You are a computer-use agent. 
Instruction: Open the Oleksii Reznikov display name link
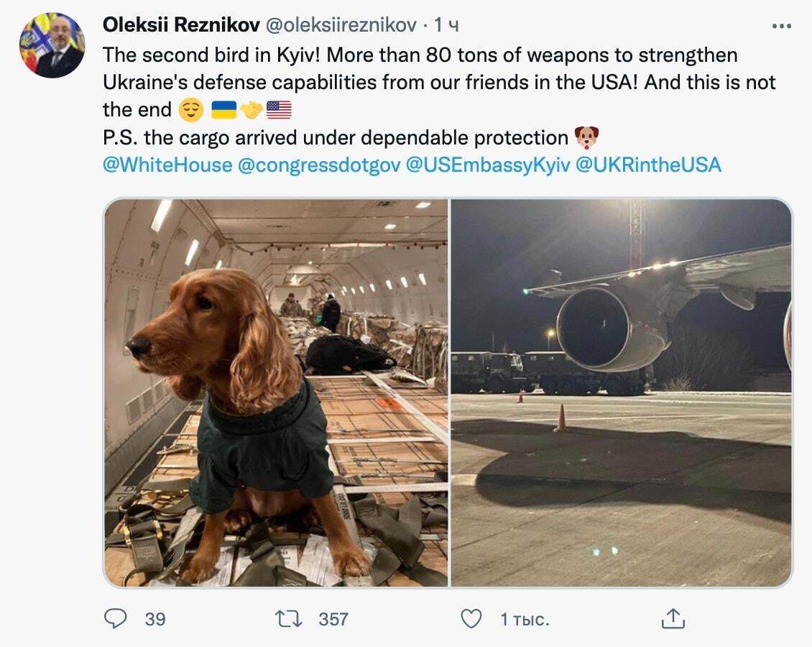pos(181,25)
